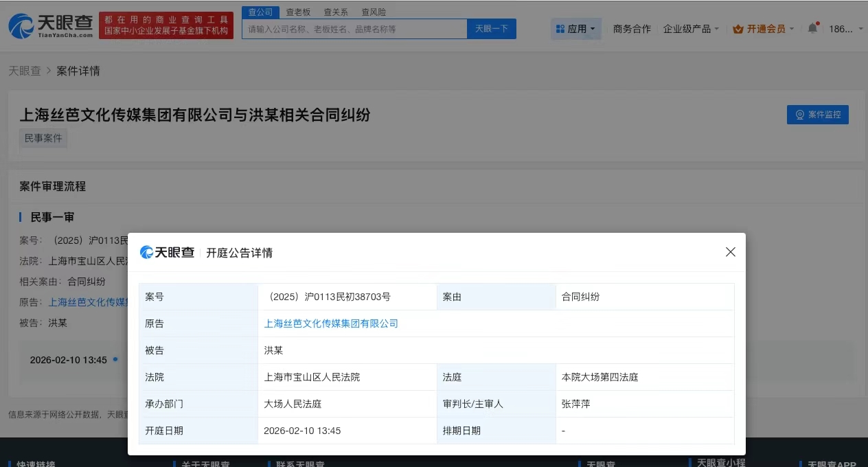Open the 商务合作 menu item
This screenshot has width=868, height=467.
click(x=632, y=28)
